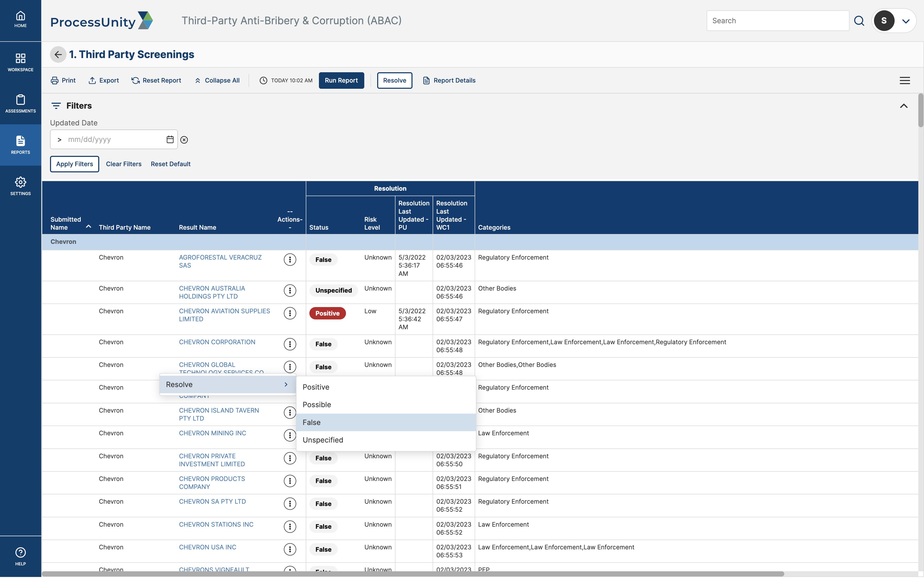Open Help in sidebar
The image size is (924, 578).
click(21, 556)
